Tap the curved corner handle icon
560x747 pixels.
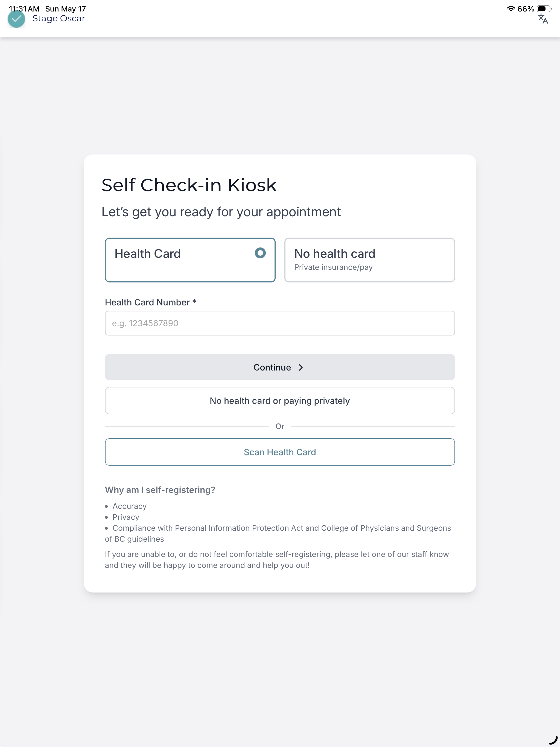pos(553,740)
